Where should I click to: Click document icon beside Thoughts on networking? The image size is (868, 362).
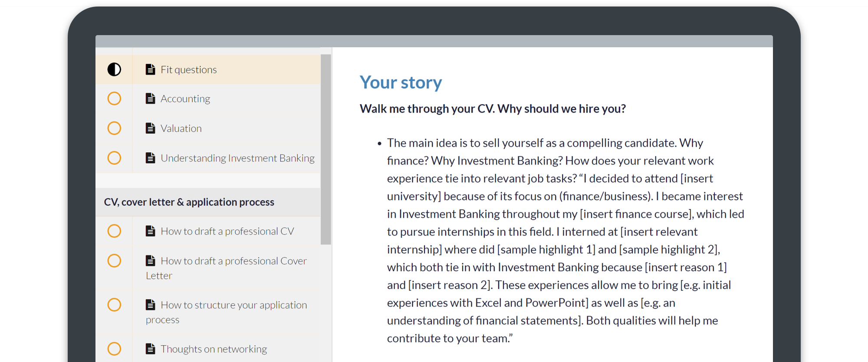(150, 349)
